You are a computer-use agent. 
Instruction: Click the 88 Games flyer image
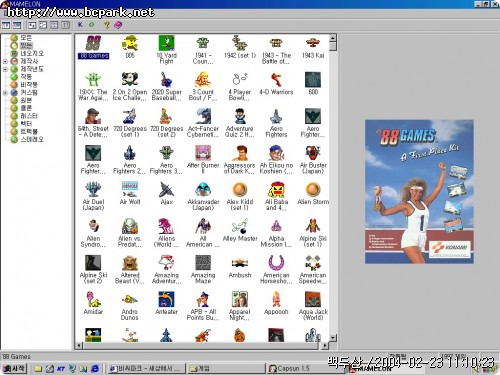[419, 192]
